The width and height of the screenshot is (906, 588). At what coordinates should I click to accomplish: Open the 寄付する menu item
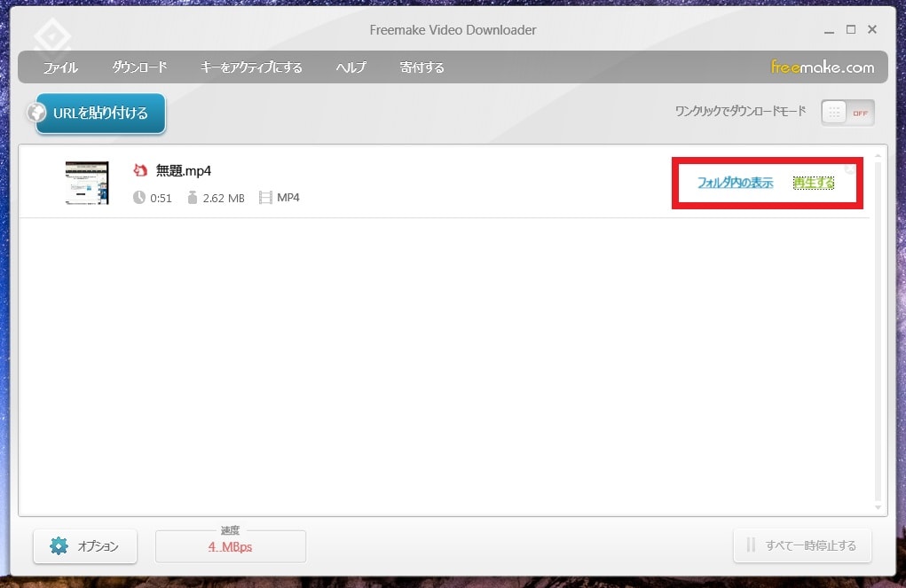click(x=421, y=67)
